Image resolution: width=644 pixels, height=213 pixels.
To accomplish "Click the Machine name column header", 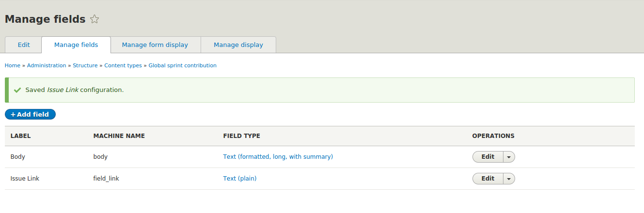I will (x=119, y=136).
